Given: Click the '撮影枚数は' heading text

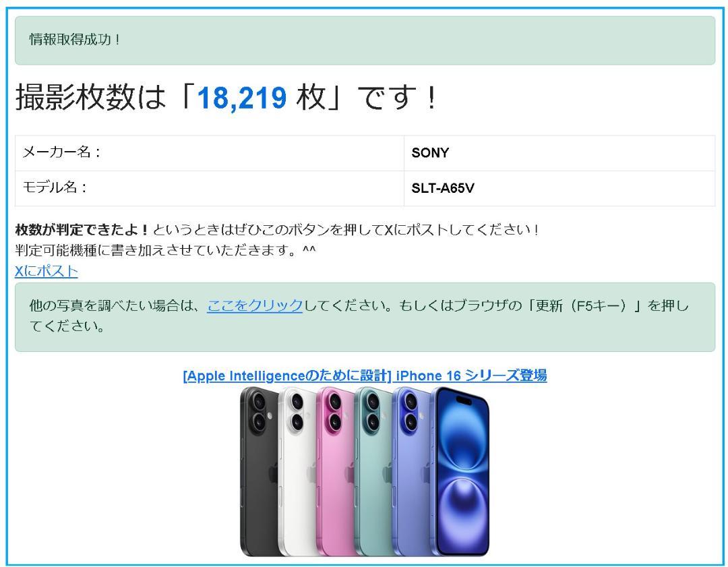Looking at the screenshot, I should (90, 98).
